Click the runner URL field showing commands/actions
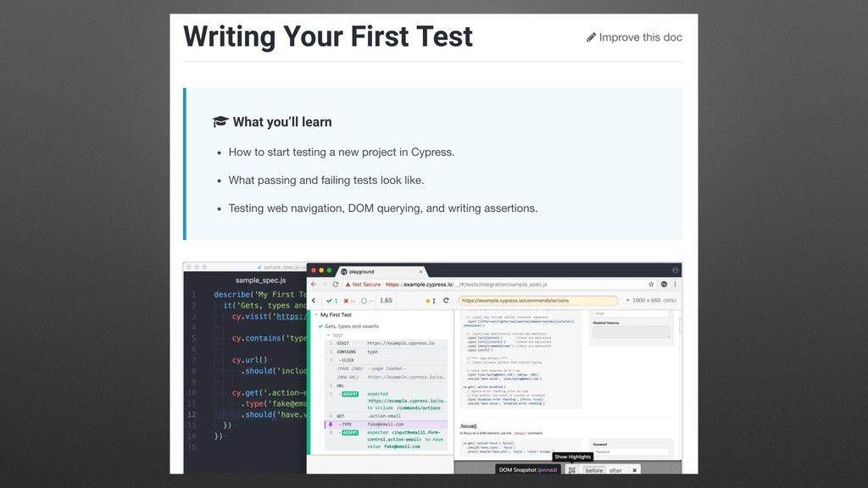 click(x=538, y=301)
